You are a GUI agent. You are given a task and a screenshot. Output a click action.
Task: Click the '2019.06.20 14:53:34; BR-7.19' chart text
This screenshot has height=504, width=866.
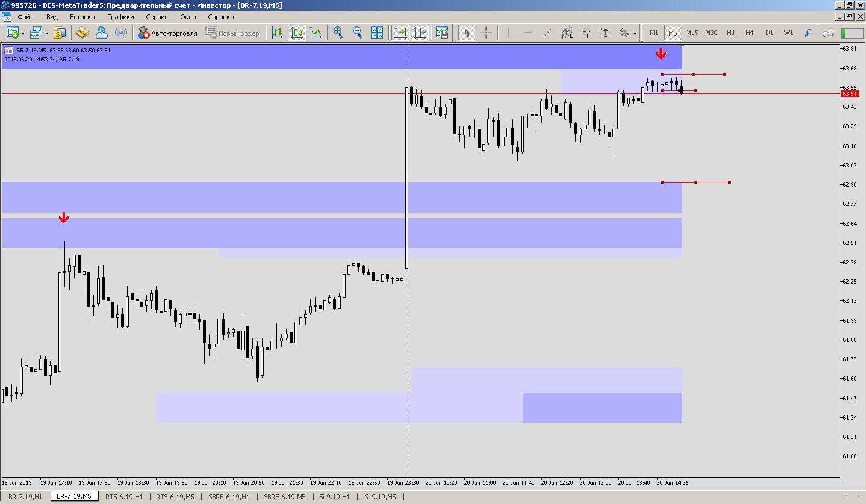point(42,60)
